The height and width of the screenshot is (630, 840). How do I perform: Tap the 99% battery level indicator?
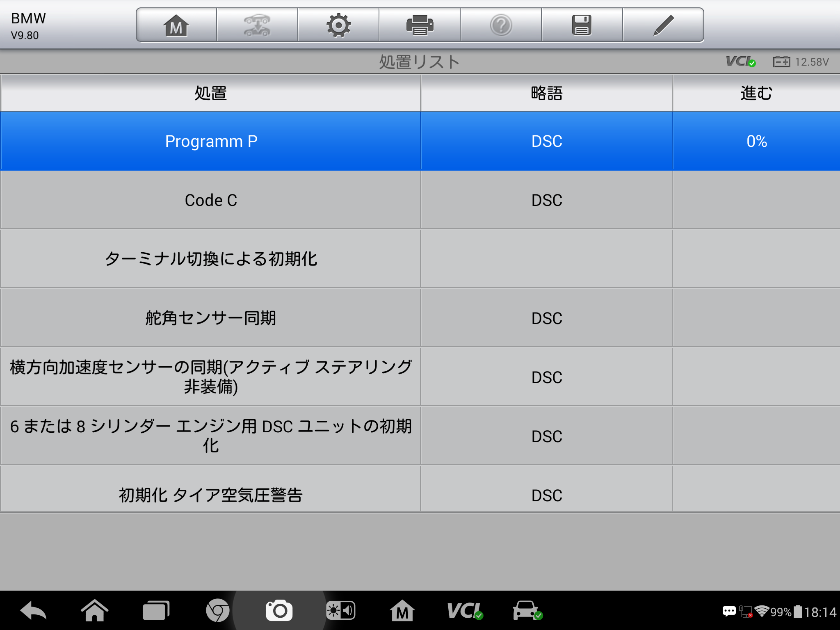781,612
